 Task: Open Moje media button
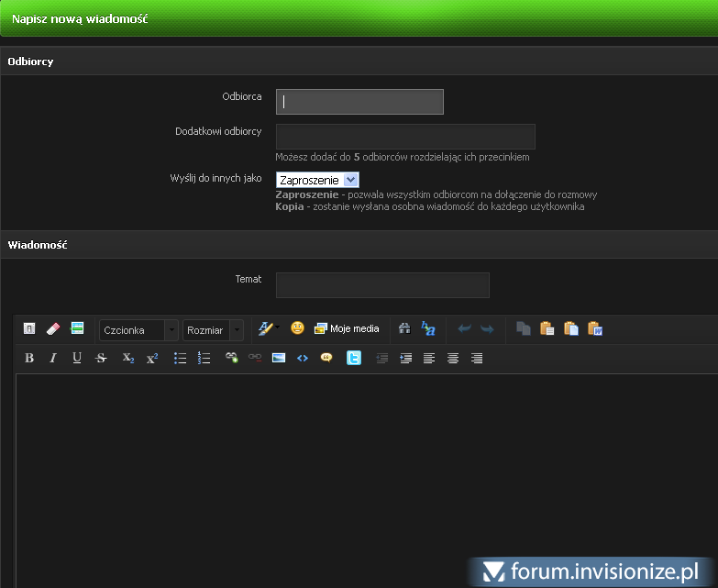[x=347, y=328]
